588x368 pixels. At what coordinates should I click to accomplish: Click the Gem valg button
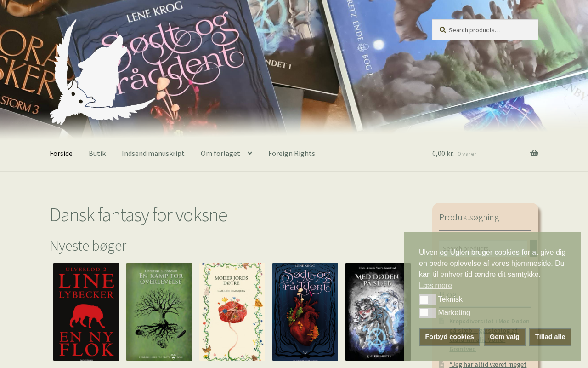point(504,337)
